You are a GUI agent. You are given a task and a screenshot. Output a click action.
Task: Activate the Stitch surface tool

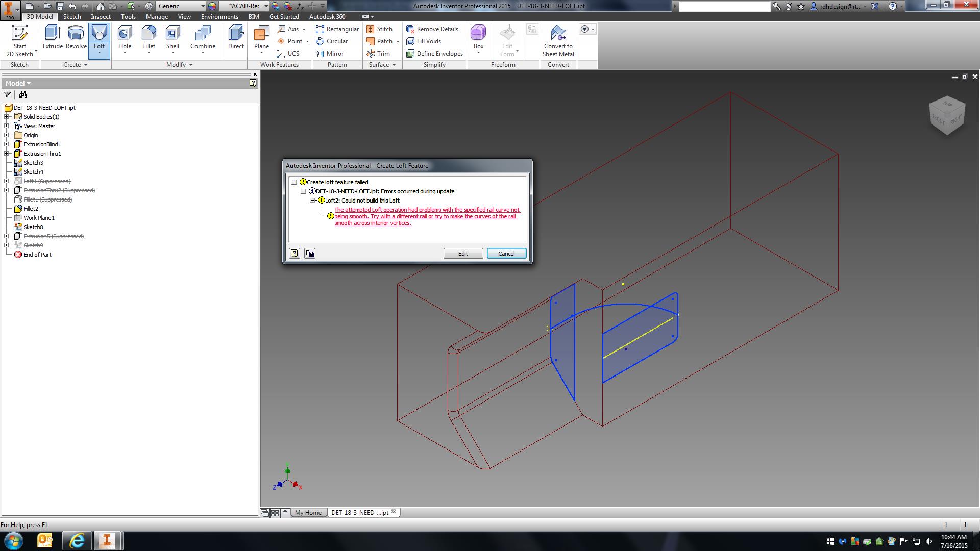click(x=381, y=29)
